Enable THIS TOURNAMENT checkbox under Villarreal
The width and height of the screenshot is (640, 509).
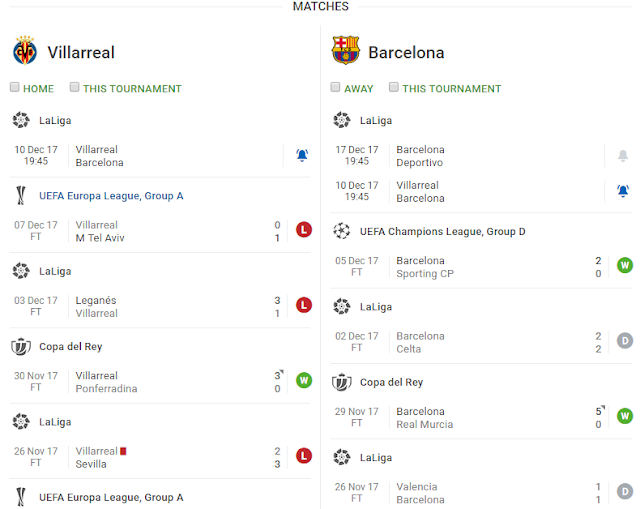point(74,87)
